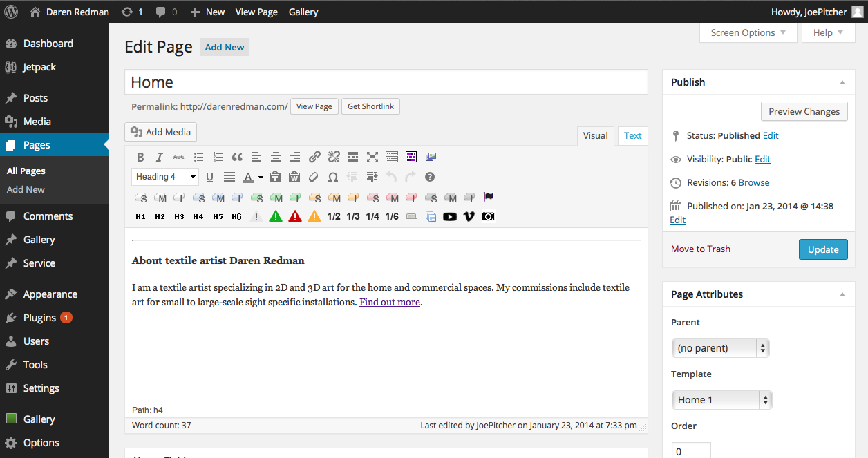This screenshot has height=458, width=868.
Task: Open the text color picker arrow
Action: (x=261, y=178)
